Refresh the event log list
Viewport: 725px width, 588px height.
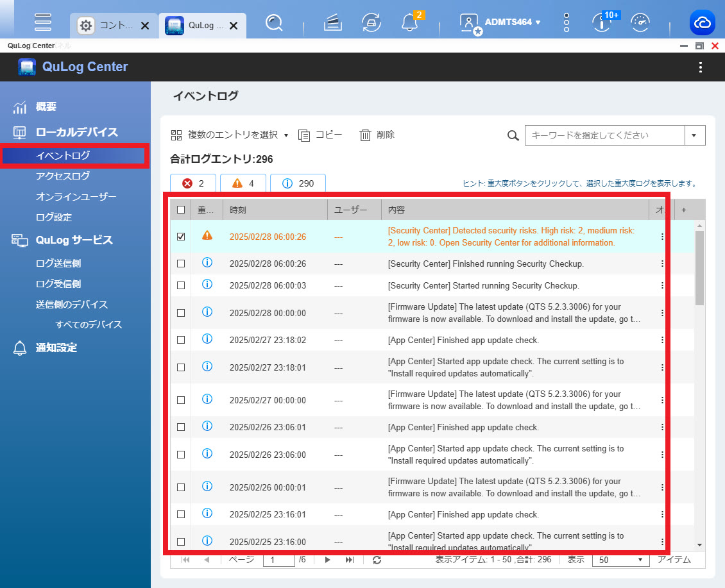[x=377, y=560]
